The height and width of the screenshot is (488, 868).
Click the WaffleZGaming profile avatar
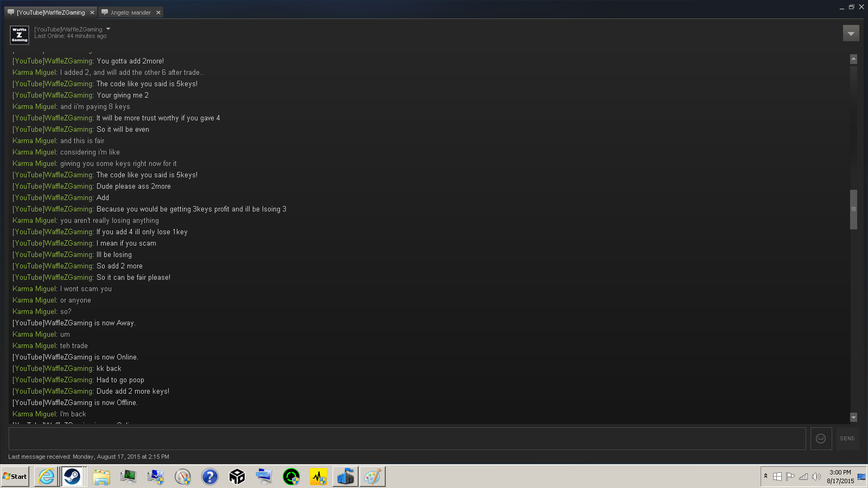coord(20,35)
